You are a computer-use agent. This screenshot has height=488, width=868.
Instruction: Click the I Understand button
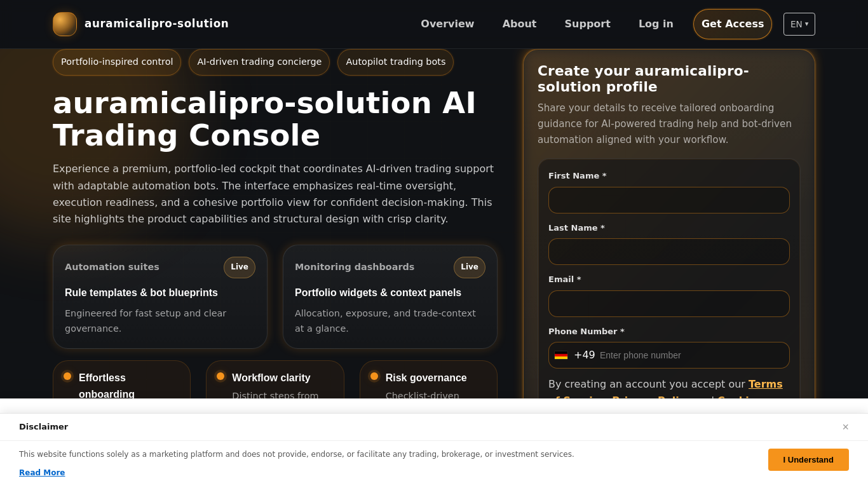pos(808,459)
